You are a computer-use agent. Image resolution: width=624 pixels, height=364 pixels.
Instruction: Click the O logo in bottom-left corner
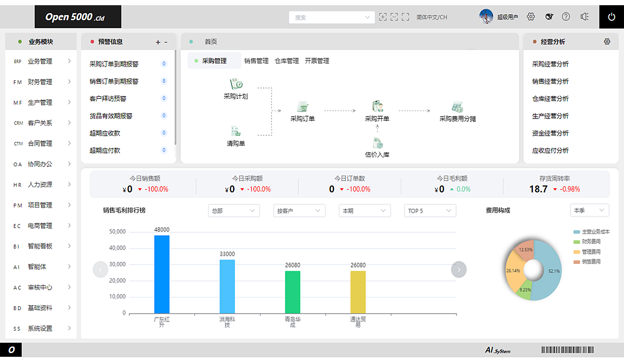tap(11, 350)
